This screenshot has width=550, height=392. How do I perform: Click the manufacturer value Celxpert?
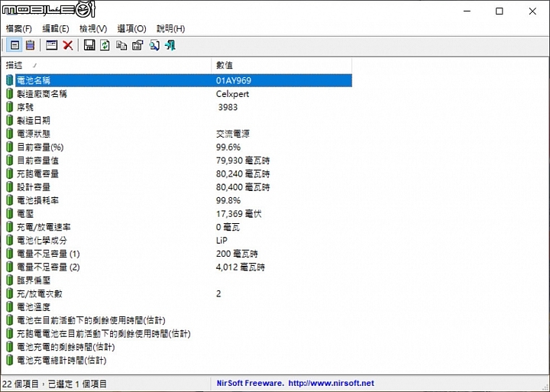(x=232, y=94)
